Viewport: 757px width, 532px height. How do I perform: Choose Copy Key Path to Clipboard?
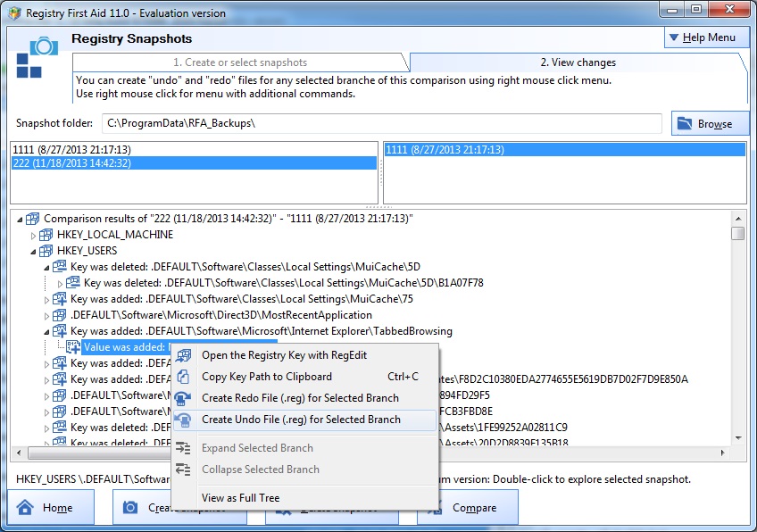pos(304,377)
